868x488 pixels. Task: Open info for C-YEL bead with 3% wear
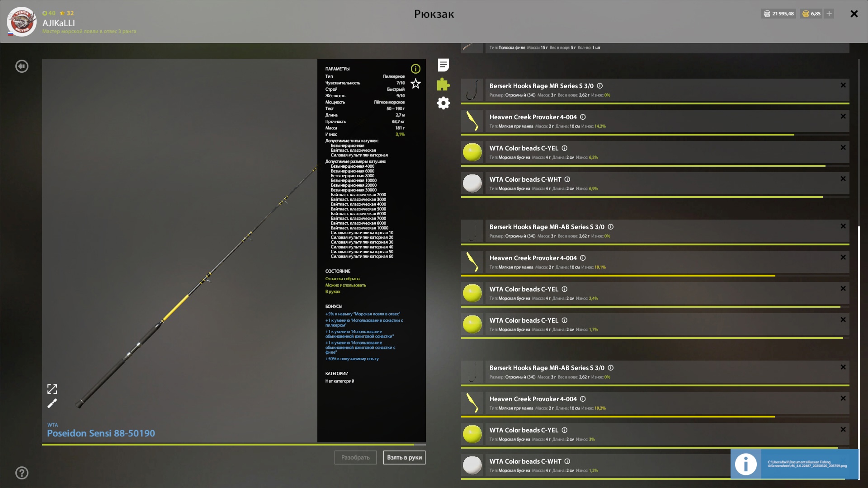[565, 430]
